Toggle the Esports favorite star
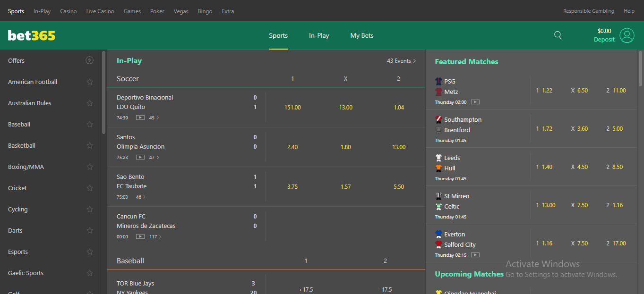Image resolution: width=644 pixels, height=294 pixels. click(89, 252)
